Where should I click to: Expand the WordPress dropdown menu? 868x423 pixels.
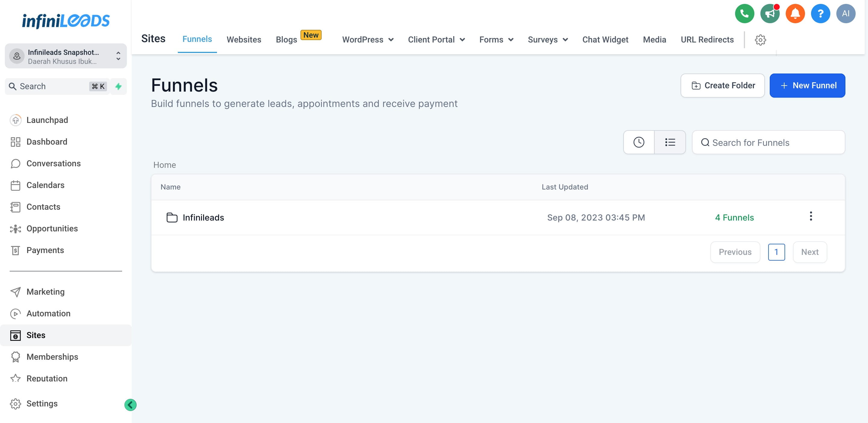[x=368, y=40]
